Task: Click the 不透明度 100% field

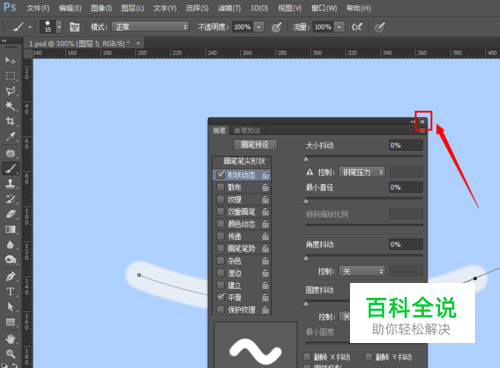Action: [243, 27]
